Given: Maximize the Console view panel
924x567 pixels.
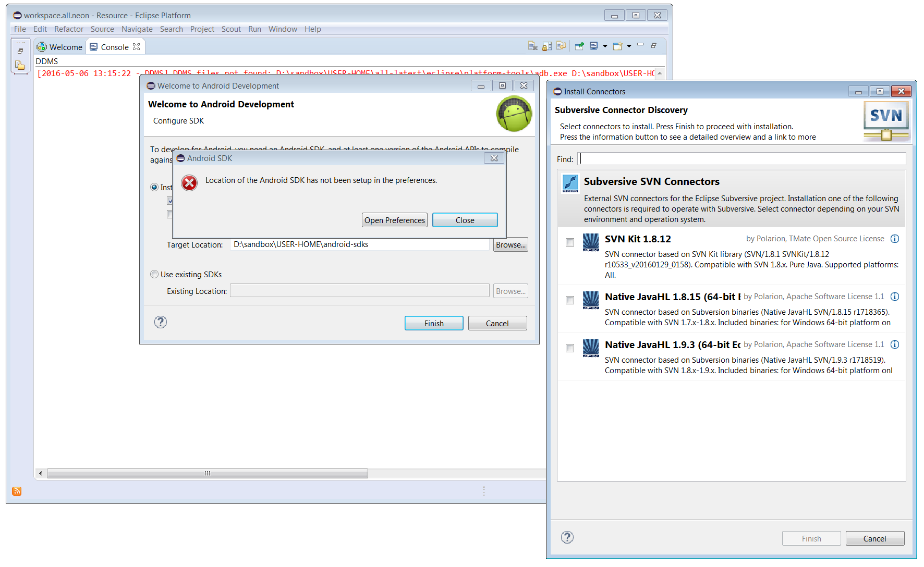Looking at the screenshot, I should coord(653,45).
